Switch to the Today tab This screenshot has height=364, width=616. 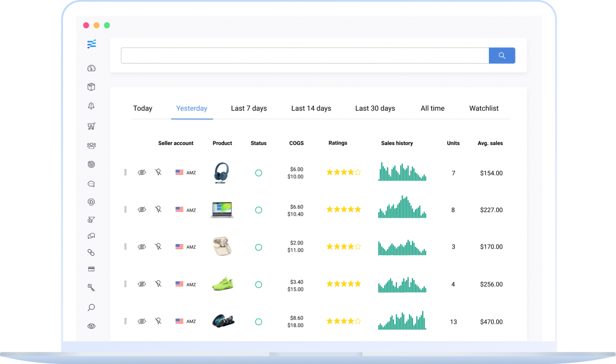142,108
